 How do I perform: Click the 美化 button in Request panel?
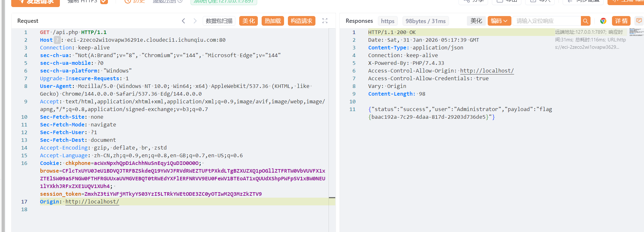249,21
